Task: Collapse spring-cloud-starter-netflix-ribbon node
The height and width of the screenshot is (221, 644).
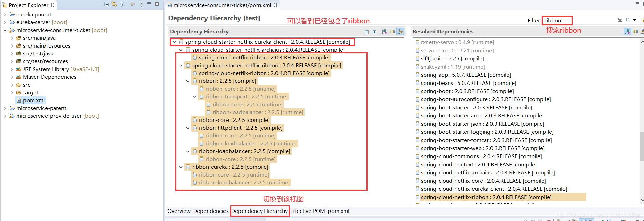Action: [181, 66]
